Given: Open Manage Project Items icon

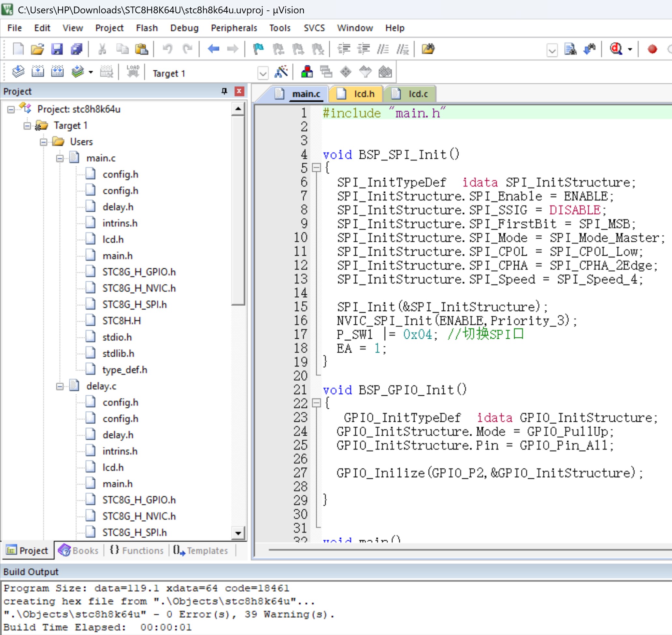Looking at the screenshot, I should pyautogui.click(x=307, y=72).
